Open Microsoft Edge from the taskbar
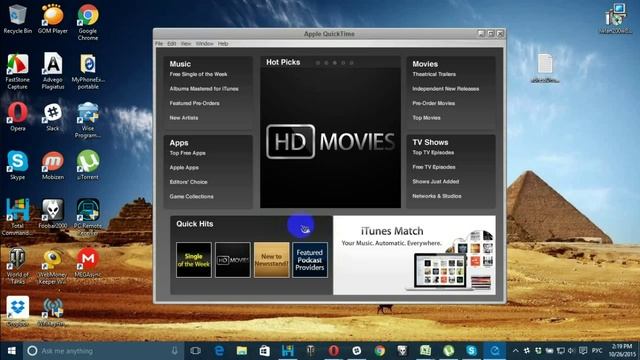 click(x=219, y=351)
